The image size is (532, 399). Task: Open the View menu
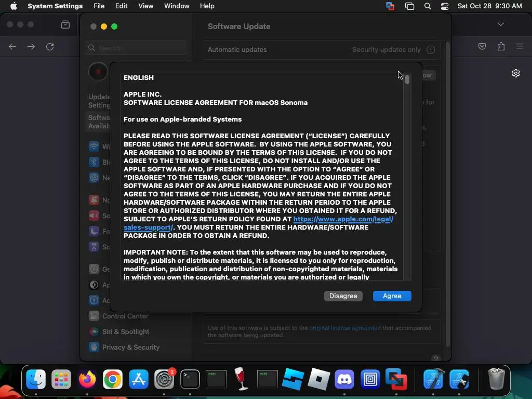coord(145,6)
